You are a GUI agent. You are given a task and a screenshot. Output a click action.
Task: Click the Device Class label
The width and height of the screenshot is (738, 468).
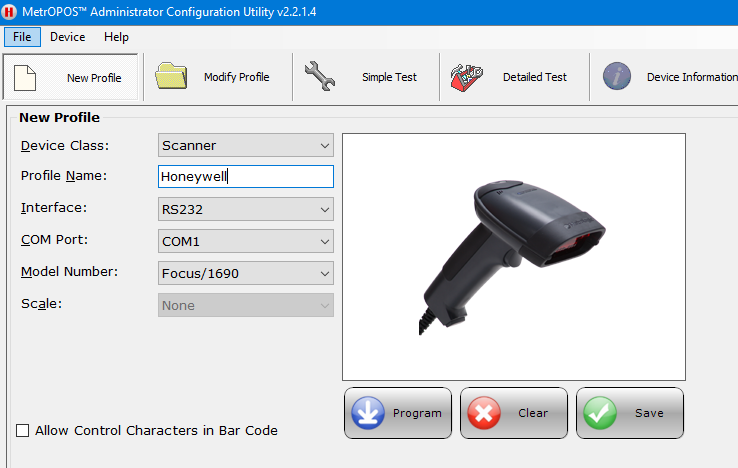pyautogui.click(x=65, y=145)
